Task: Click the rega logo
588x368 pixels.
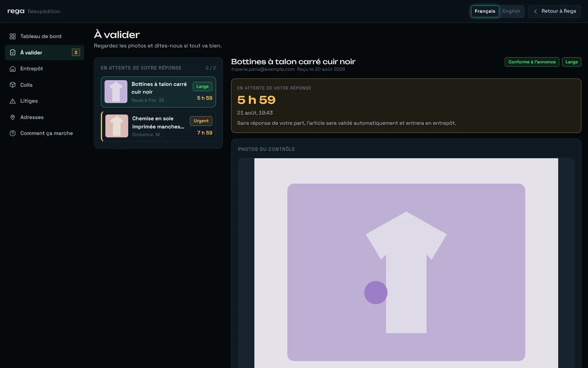Action: point(16,11)
